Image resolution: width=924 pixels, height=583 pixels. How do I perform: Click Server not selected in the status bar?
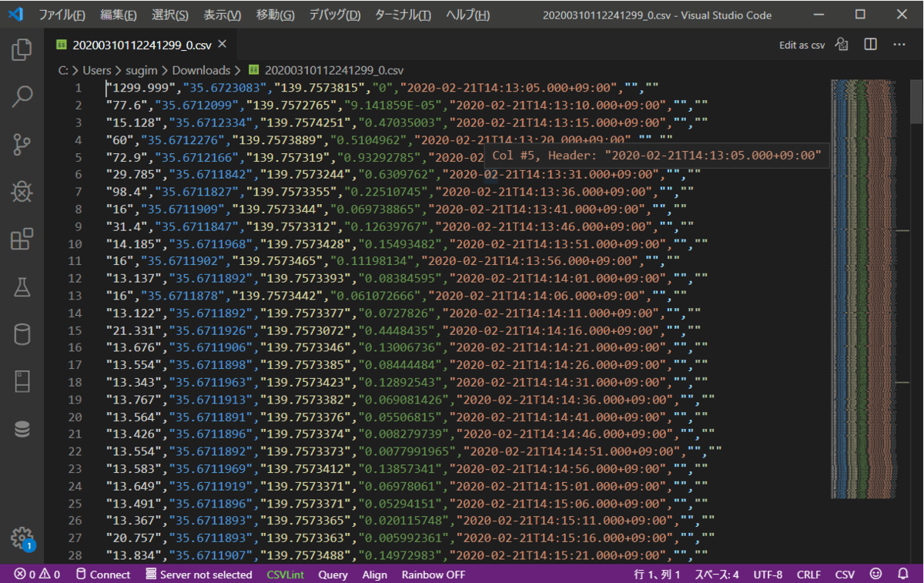click(x=199, y=575)
